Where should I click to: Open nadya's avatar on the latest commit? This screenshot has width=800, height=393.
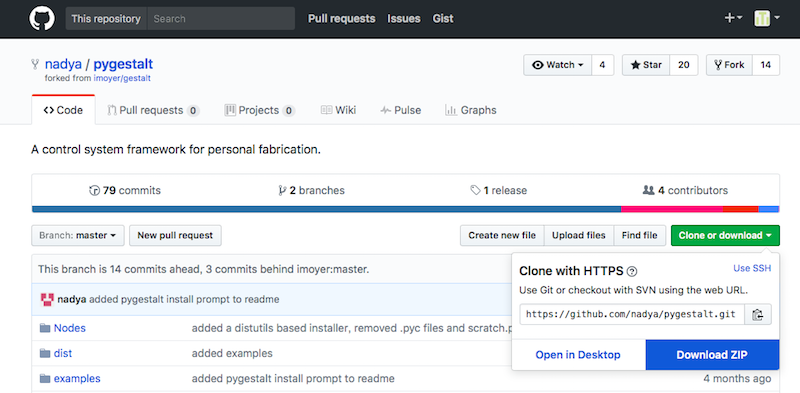(x=47, y=300)
